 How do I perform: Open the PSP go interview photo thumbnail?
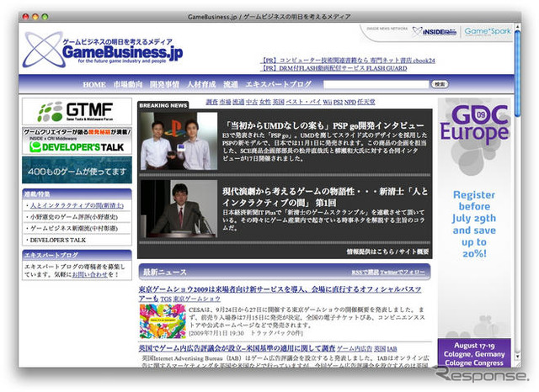point(179,140)
